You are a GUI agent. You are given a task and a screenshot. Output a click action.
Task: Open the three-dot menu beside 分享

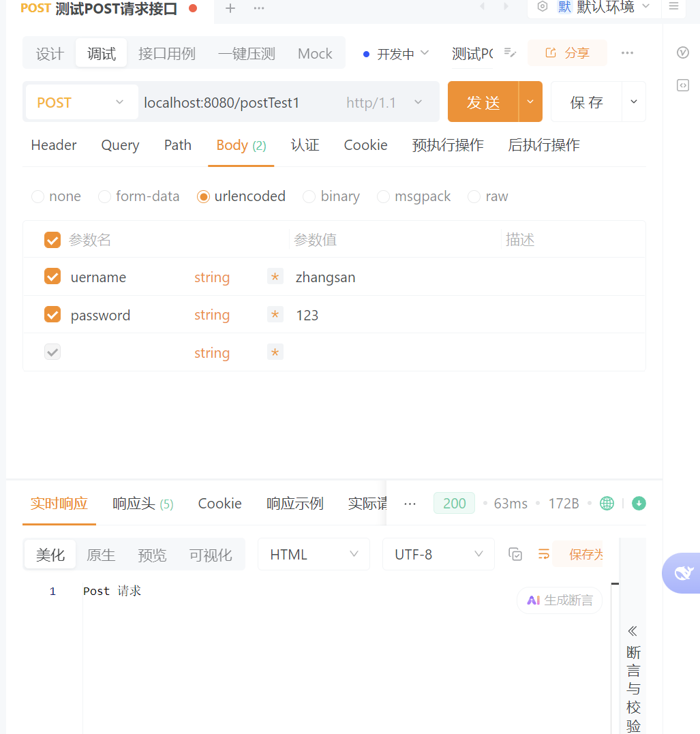pyautogui.click(x=628, y=53)
